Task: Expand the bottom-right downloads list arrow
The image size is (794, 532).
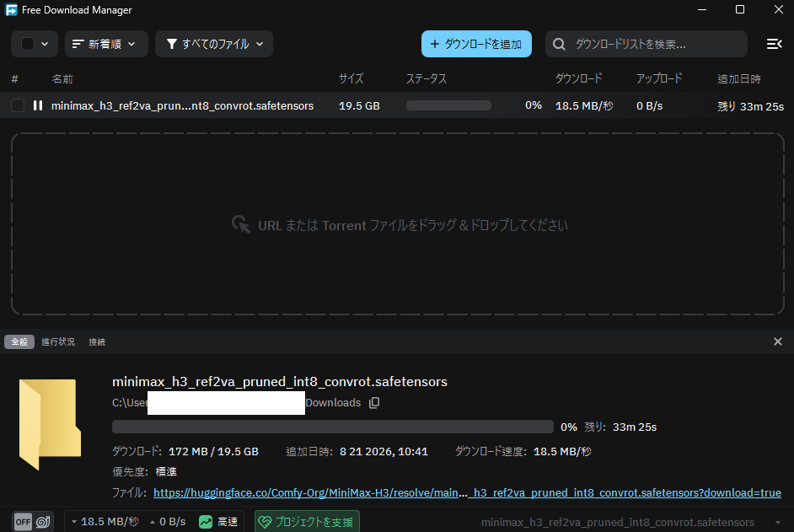Action: [777, 523]
